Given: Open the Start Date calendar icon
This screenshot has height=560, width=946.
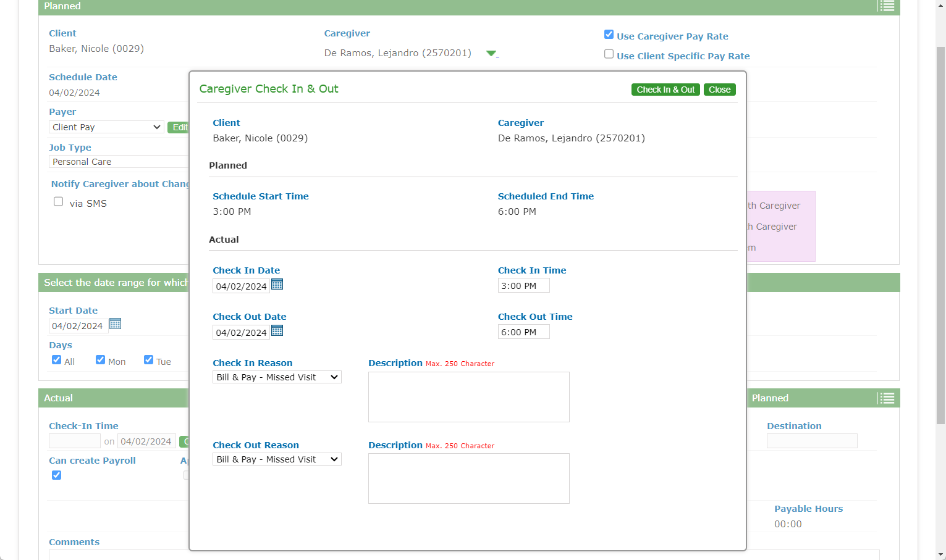Looking at the screenshot, I should pos(115,324).
